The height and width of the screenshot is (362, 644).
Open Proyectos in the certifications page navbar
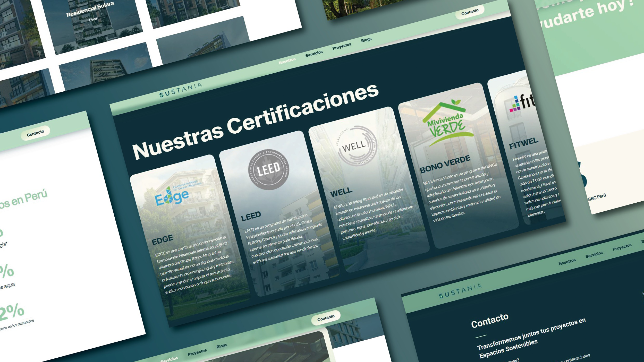click(342, 46)
